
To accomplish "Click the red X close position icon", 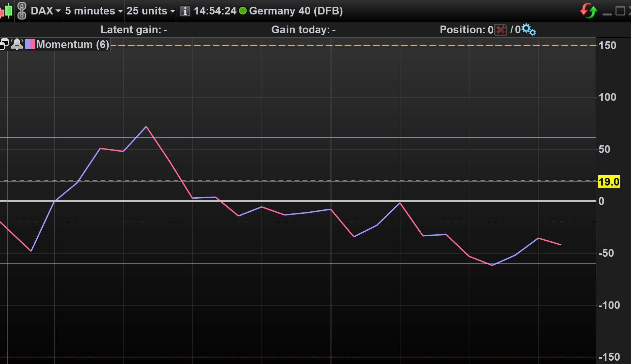I will (501, 30).
